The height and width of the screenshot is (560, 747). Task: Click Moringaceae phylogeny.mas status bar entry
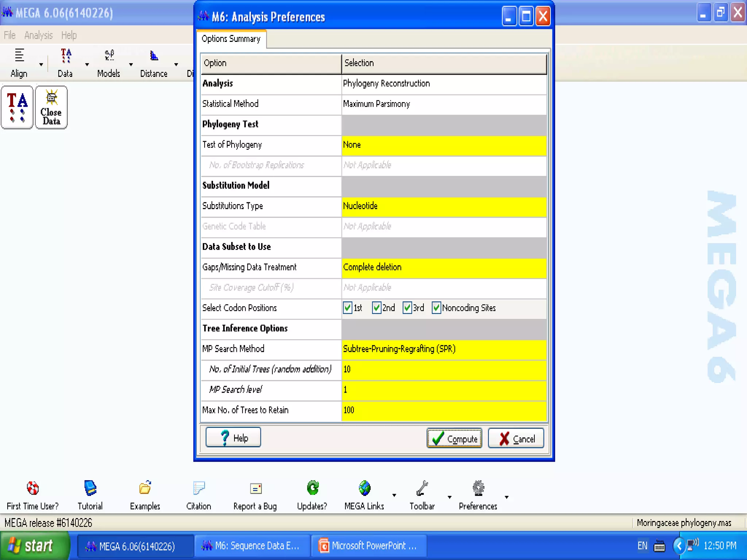tap(684, 523)
